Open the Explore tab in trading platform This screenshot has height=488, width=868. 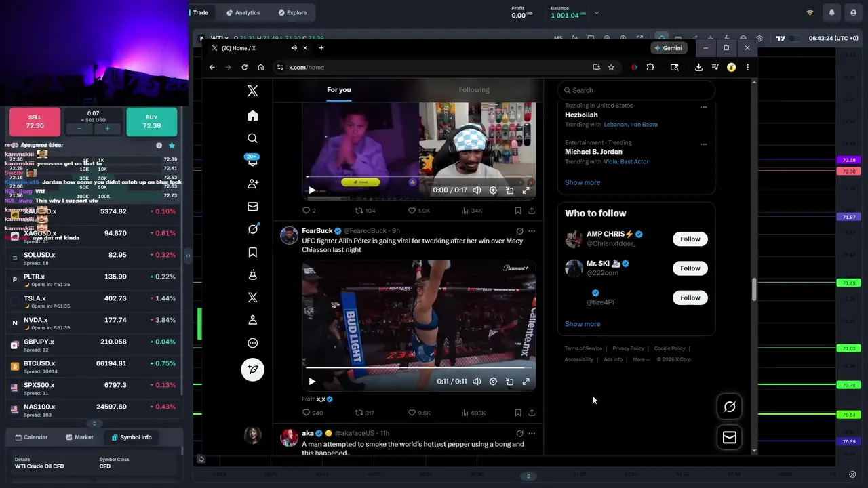292,12
